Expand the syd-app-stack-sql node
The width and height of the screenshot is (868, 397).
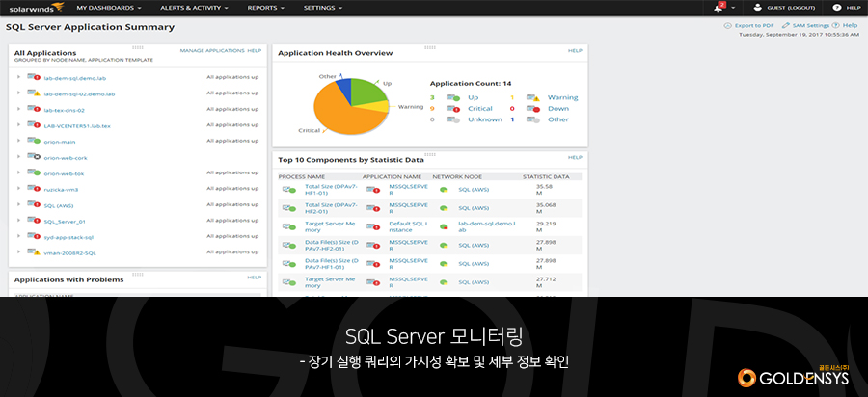click(x=19, y=237)
